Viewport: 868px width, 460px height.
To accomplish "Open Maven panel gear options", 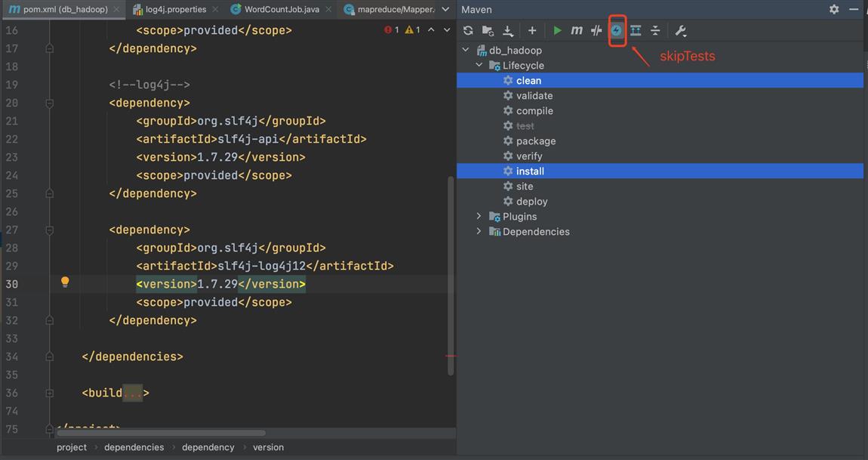I will pyautogui.click(x=834, y=9).
